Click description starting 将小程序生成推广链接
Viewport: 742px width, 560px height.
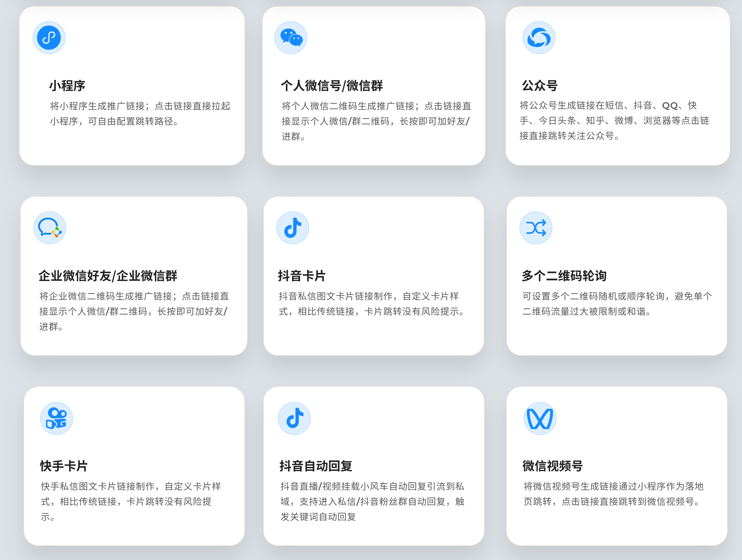(140, 114)
